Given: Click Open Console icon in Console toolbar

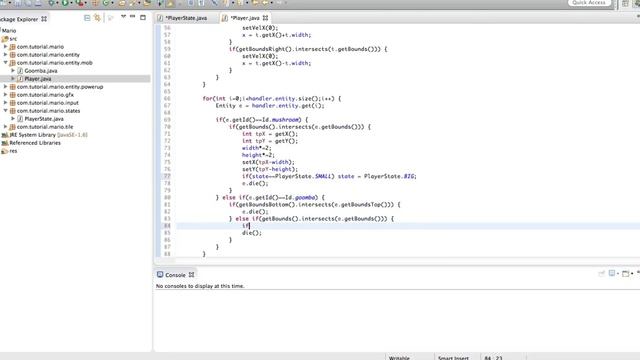Looking at the screenshot, I should pos(625,273).
